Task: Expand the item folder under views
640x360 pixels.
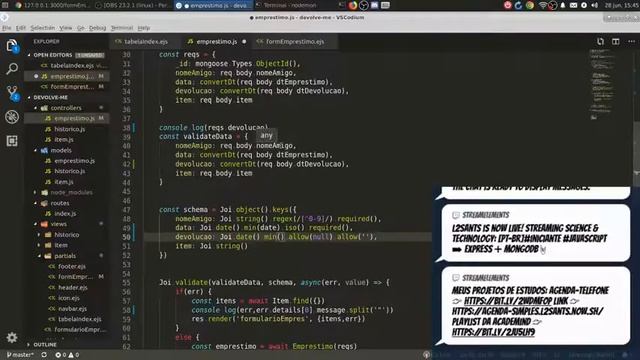Action: click(x=39, y=245)
